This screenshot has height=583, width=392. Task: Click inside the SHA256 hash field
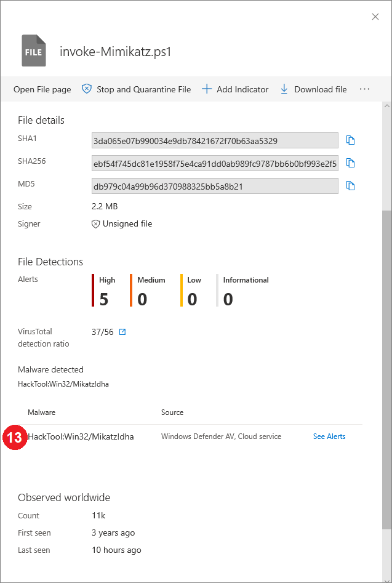click(x=215, y=163)
